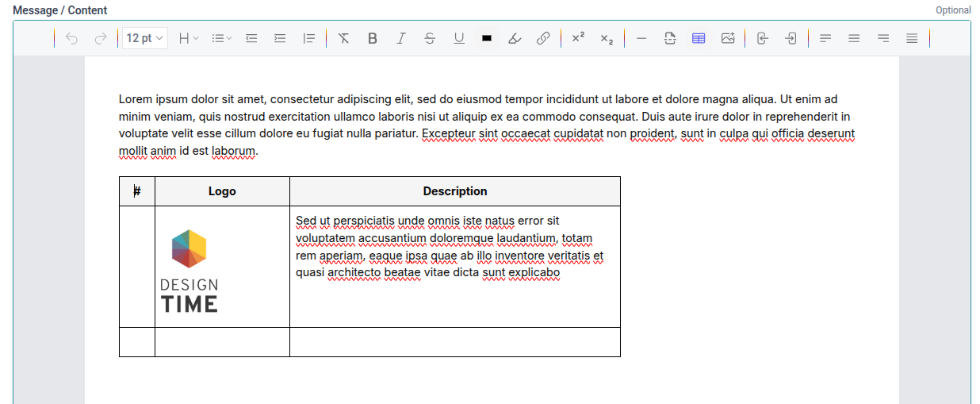Click the Redo arrow icon
Screen dimensions: 980x404
(x=100, y=38)
